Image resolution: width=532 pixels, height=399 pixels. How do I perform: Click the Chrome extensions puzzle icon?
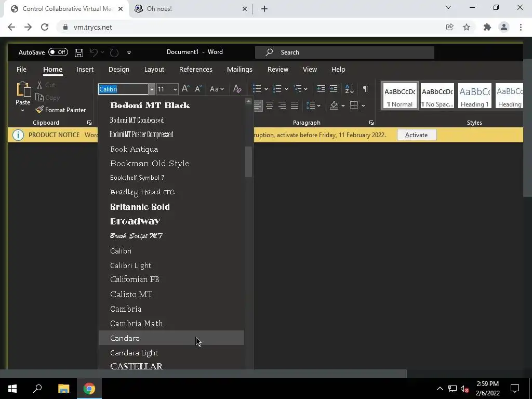coord(487,27)
